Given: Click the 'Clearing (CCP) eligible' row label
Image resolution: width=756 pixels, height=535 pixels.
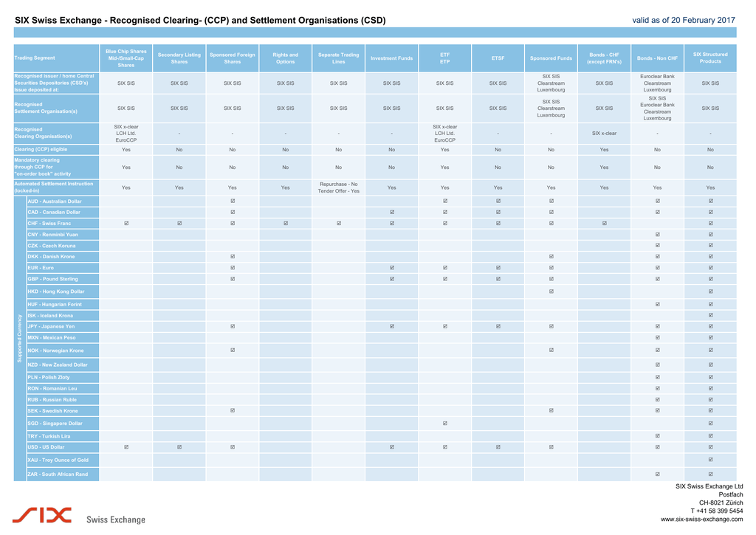Looking at the screenshot, I should pos(56,149).
